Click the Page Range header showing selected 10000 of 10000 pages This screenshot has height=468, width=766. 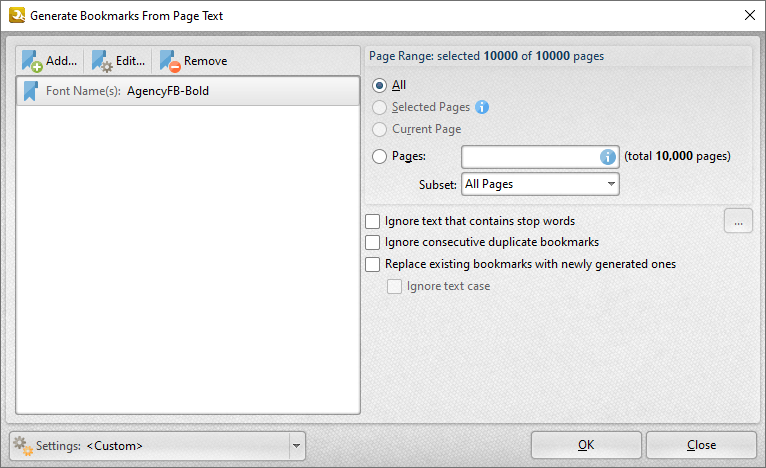(x=487, y=56)
